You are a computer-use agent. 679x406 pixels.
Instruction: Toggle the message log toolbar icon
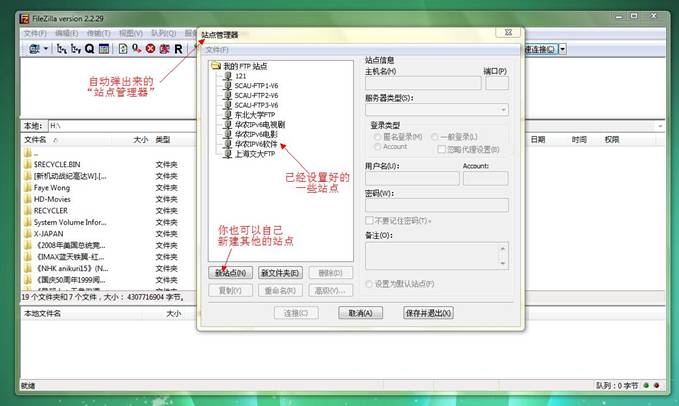tap(104, 49)
